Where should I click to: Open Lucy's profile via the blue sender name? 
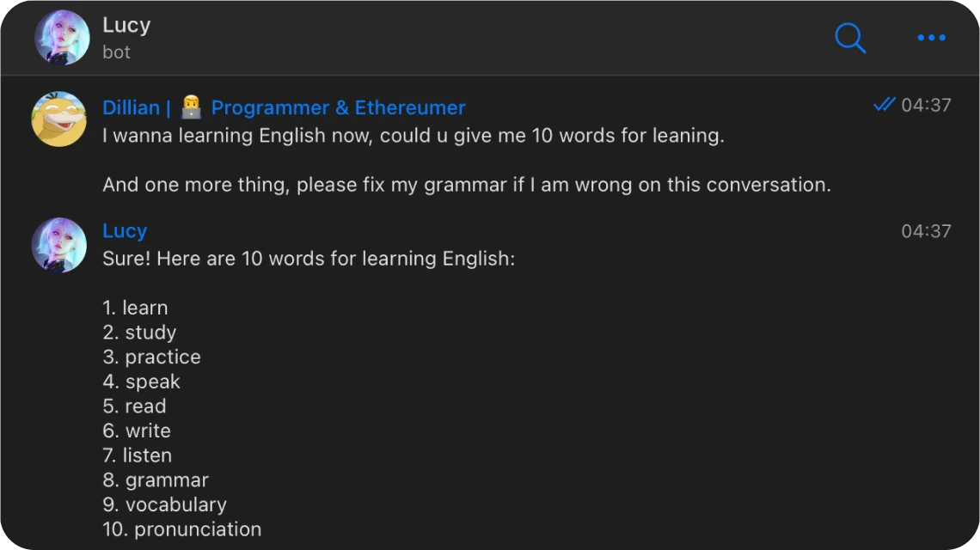[x=125, y=231]
